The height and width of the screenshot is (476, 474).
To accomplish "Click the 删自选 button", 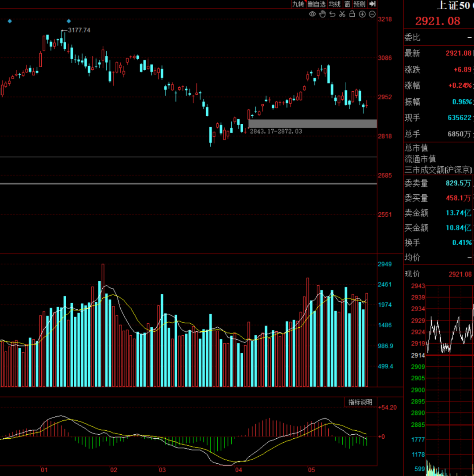I will click(316, 4).
